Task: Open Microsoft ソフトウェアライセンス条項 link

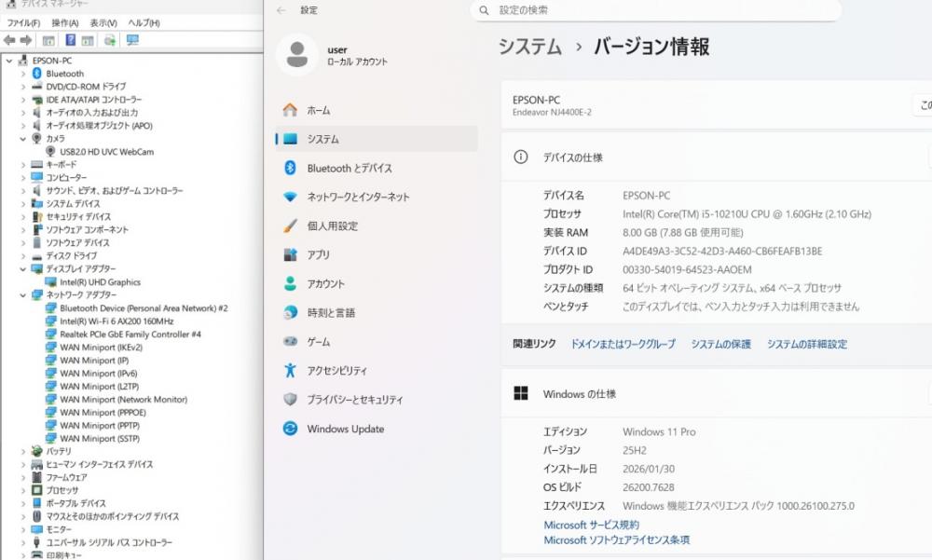Action: tap(616, 540)
